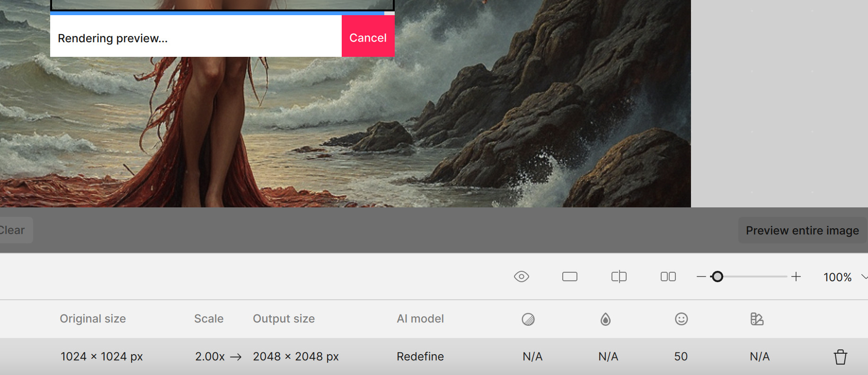Screen dimensions: 868x375
Task: Click the smiley face recovery icon
Action: (x=681, y=319)
